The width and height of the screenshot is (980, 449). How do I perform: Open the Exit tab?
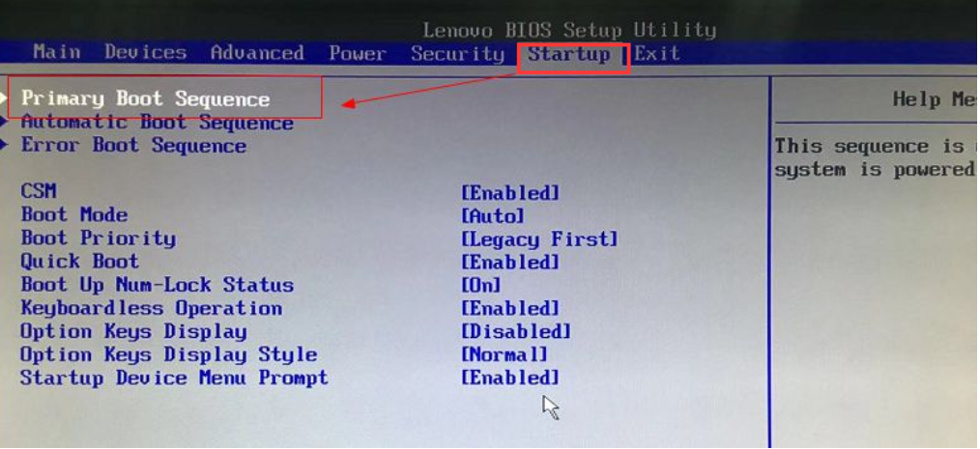click(657, 54)
